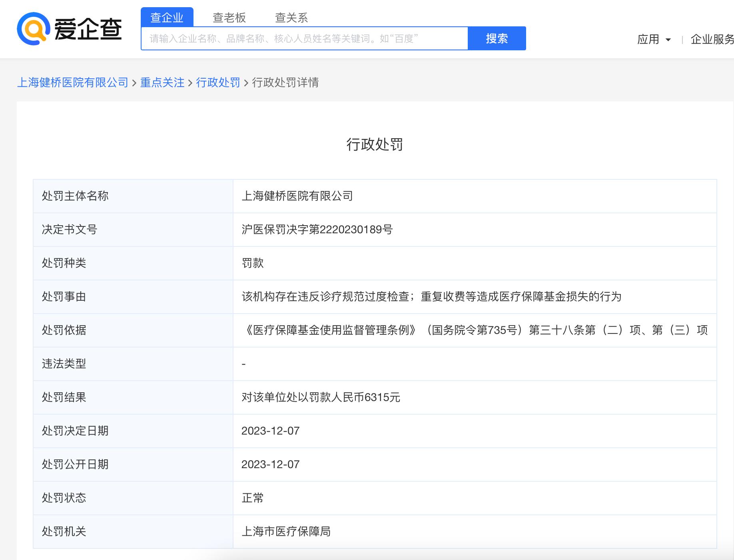The height and width of the screenshot is (560, 734).
Task: Navigate to 行政处罚 breadcrumb link
Action: coord(218,83)
